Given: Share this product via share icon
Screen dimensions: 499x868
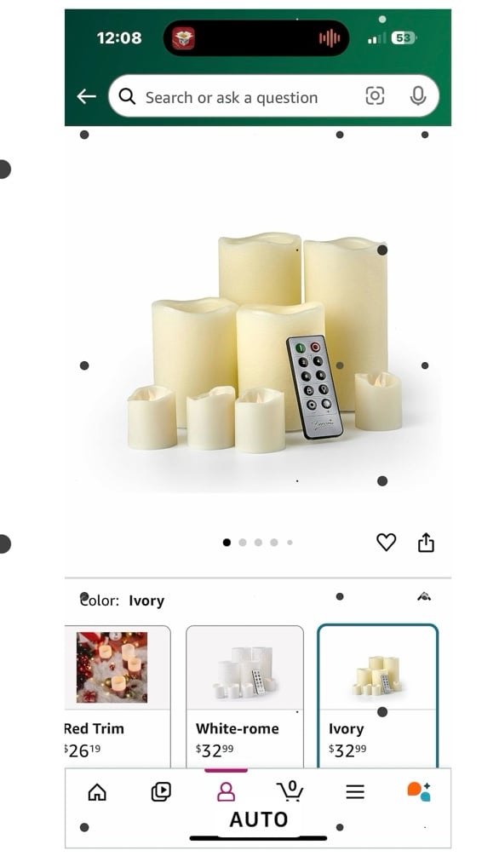Looking at the screenshot, I should pyautogui.click(x=426, y=542).
